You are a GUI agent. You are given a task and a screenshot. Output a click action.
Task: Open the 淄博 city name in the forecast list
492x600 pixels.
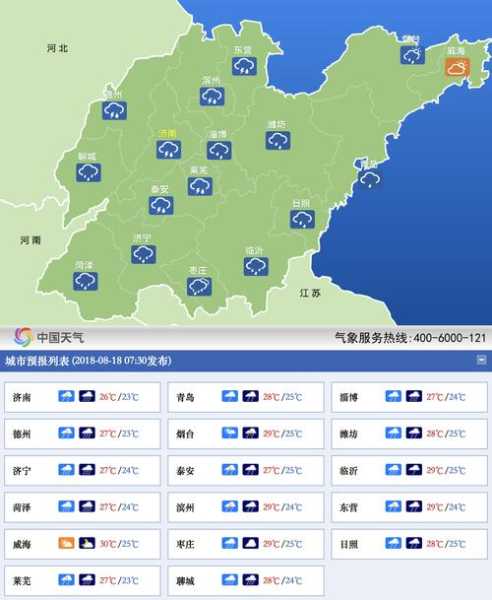pyautogui.click(x=349, y=397)
